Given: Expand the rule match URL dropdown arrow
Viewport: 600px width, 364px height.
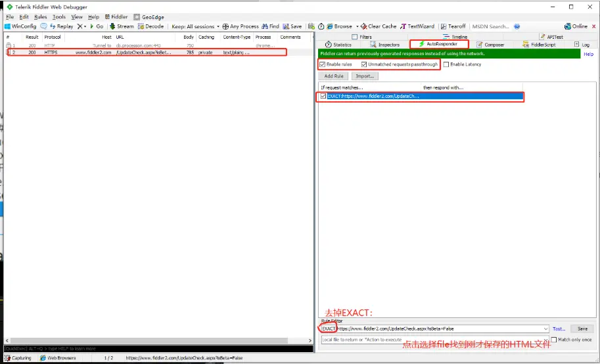Looking at the screenshot, I should click(545, 329).
